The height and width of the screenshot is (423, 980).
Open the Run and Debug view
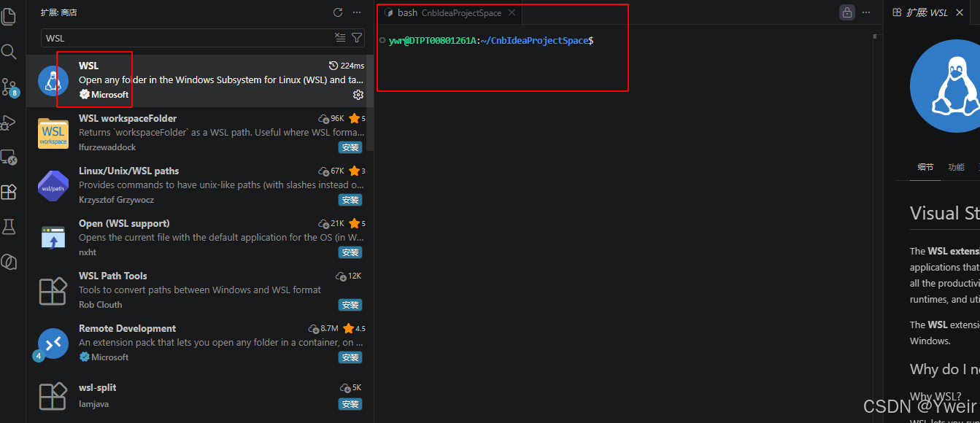click(9, 123)
